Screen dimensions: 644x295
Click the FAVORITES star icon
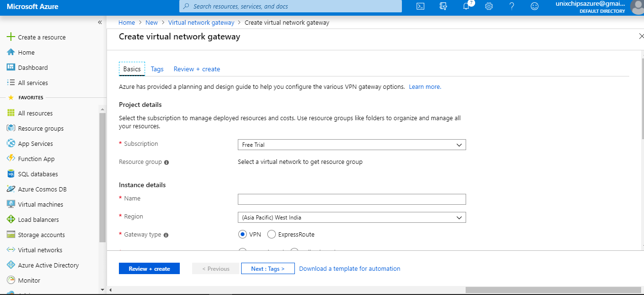click(x=11, y=97)
